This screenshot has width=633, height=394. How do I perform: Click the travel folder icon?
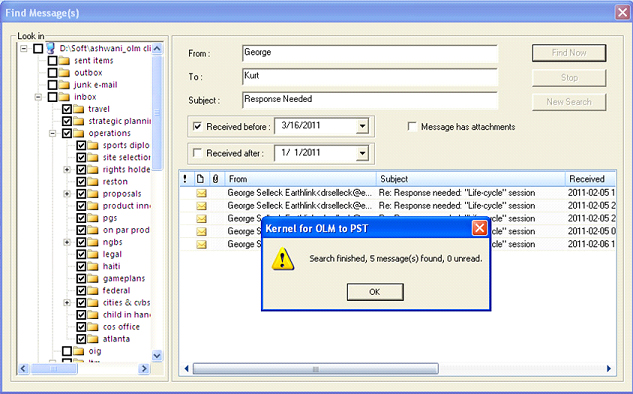(x=79, y=109)
